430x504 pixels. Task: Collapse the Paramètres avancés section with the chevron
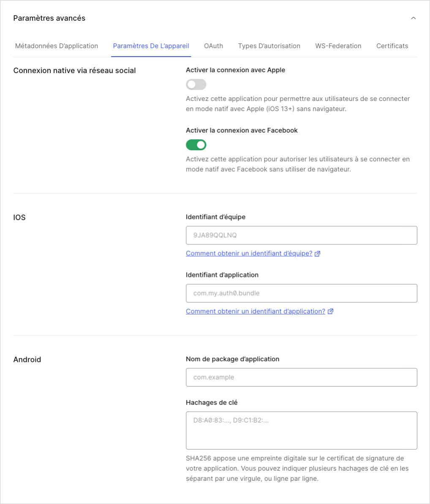[414, 18]
